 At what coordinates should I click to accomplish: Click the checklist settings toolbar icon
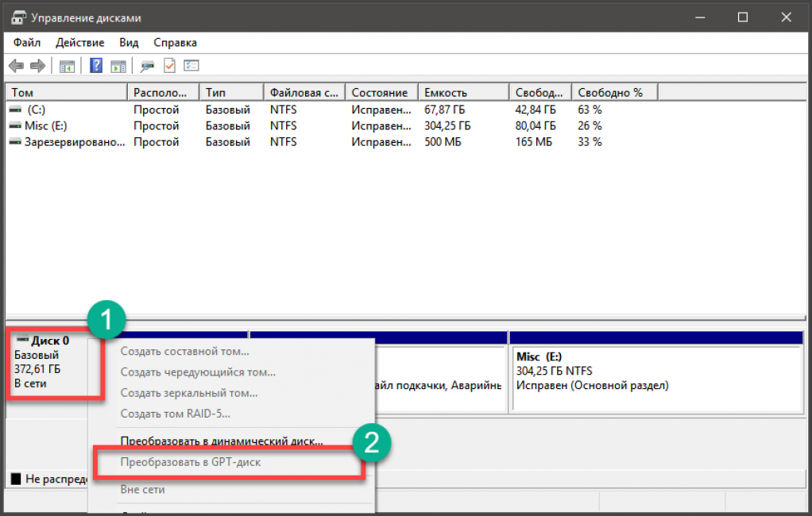(191, 66)
